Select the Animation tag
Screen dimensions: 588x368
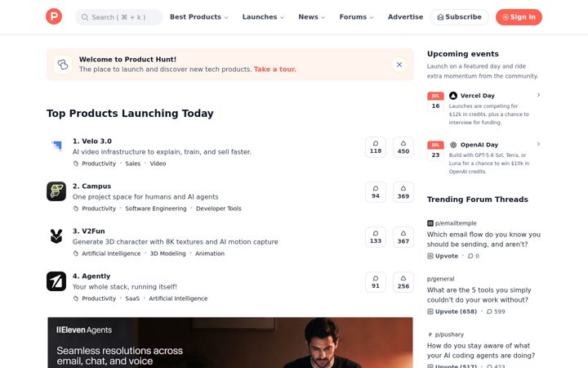coord(210,254)
